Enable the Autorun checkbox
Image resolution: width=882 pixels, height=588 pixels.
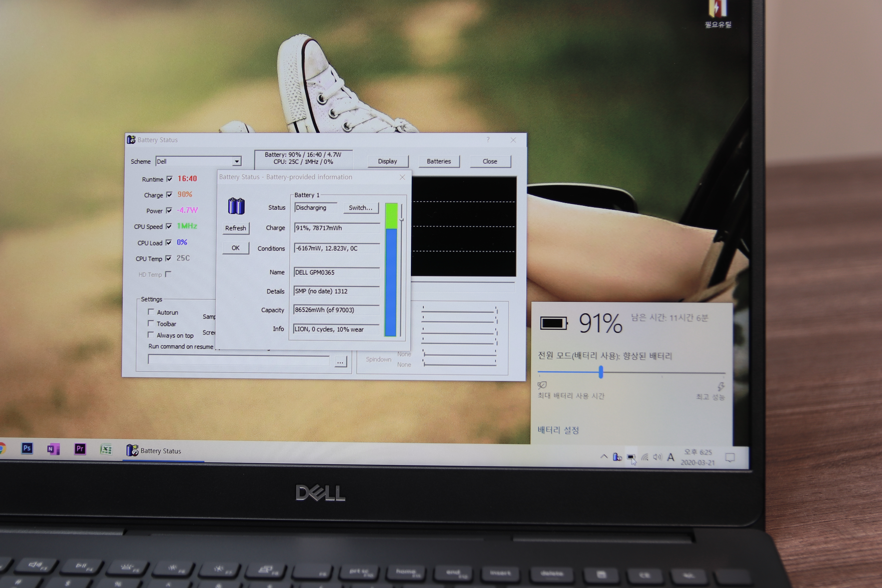point(151,312)
